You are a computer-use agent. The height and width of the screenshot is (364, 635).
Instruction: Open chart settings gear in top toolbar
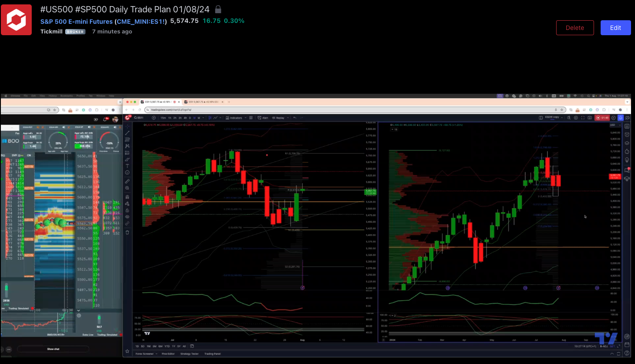click(x=576, y=118)
